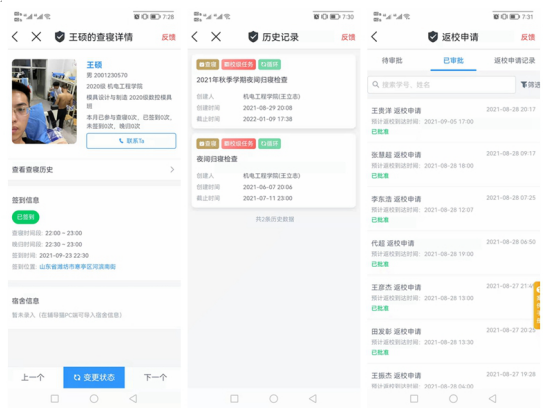Open 王贵洋 返校申请 entry
The height and width of the screenshot is (408, 550).
[453, 121]
